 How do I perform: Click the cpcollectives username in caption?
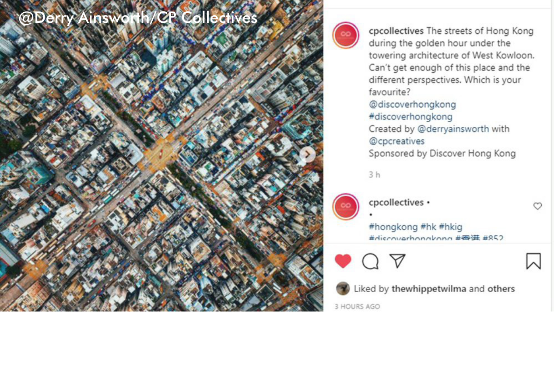396,31
